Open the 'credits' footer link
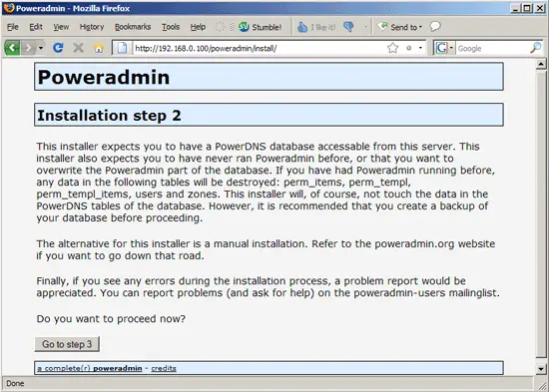Screen dimensions: 549x392 pyautogui.click(x=164, y=368)
